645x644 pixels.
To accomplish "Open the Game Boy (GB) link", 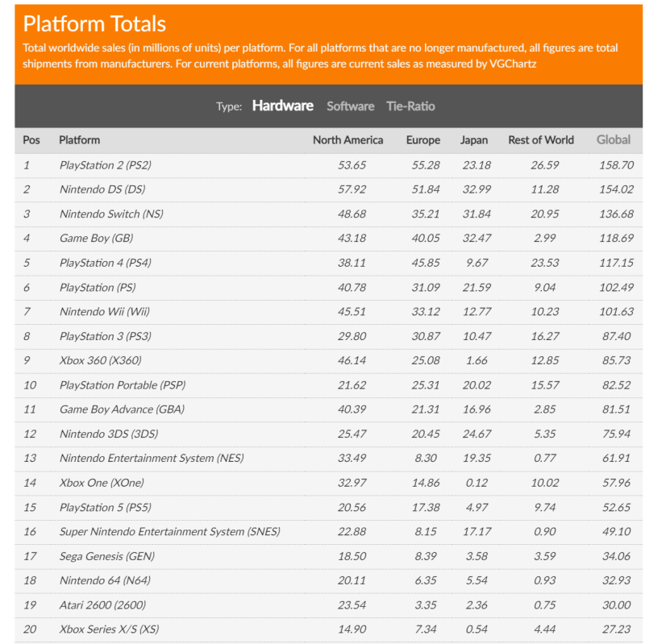I will 96,238.
